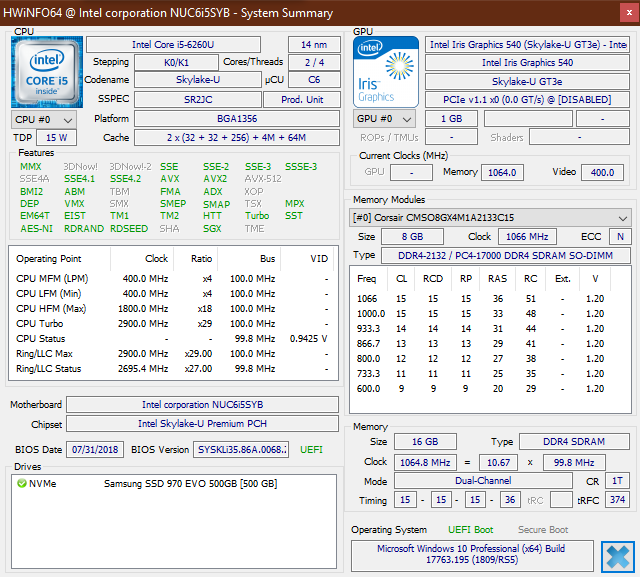Viewport: 640px width, 577px height.
Task: Click the ECC value N field
Action: (x=620, y=237)
